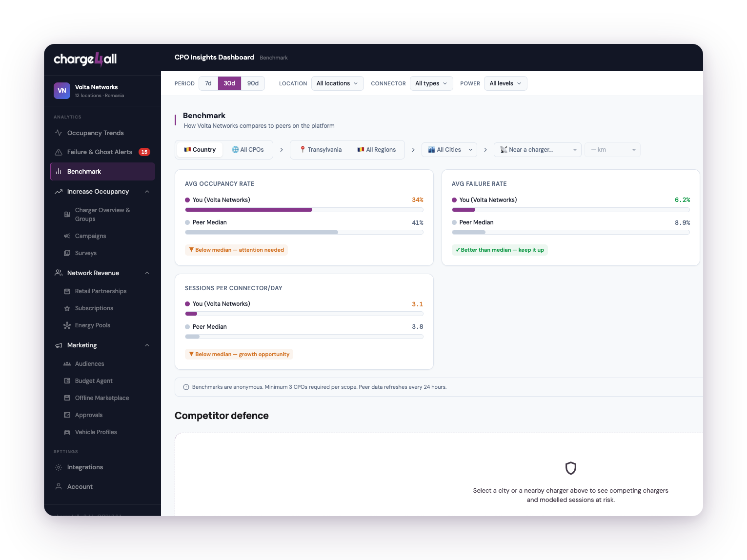Click the Account person icon
This screenshot has height=560, width=747.
click(59, 487)
